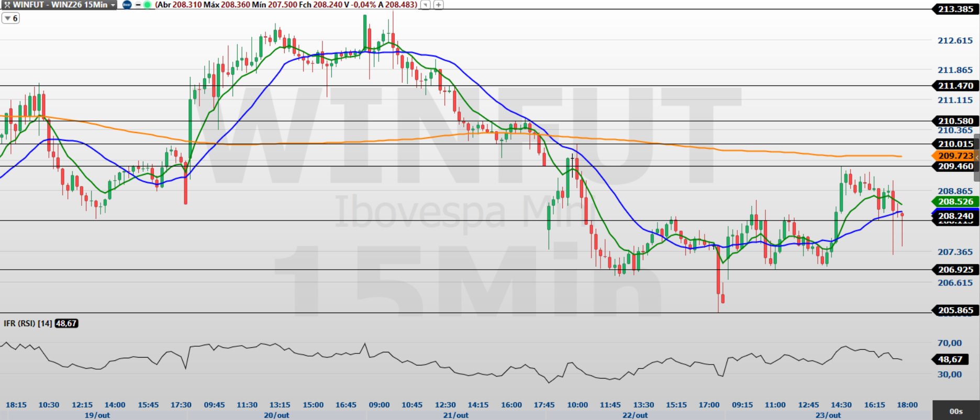Click the 70,00 RSI level label
The width and height of the screenshot is (980, 420).
pos(950,343)
